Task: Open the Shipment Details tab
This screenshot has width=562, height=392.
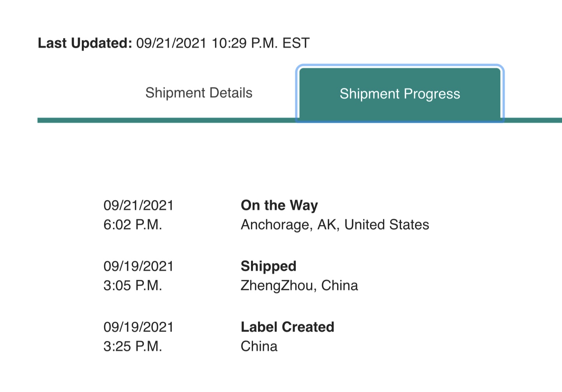Action: [x=199, y=93]
